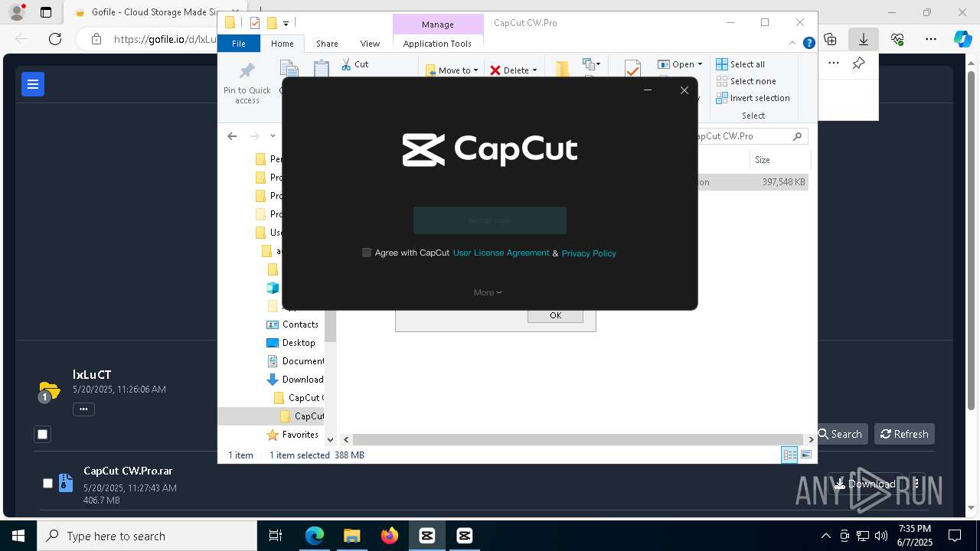Screen dimensions: 980x551
Task: Click the Properties checkmark icon
Action: point(632,69)
